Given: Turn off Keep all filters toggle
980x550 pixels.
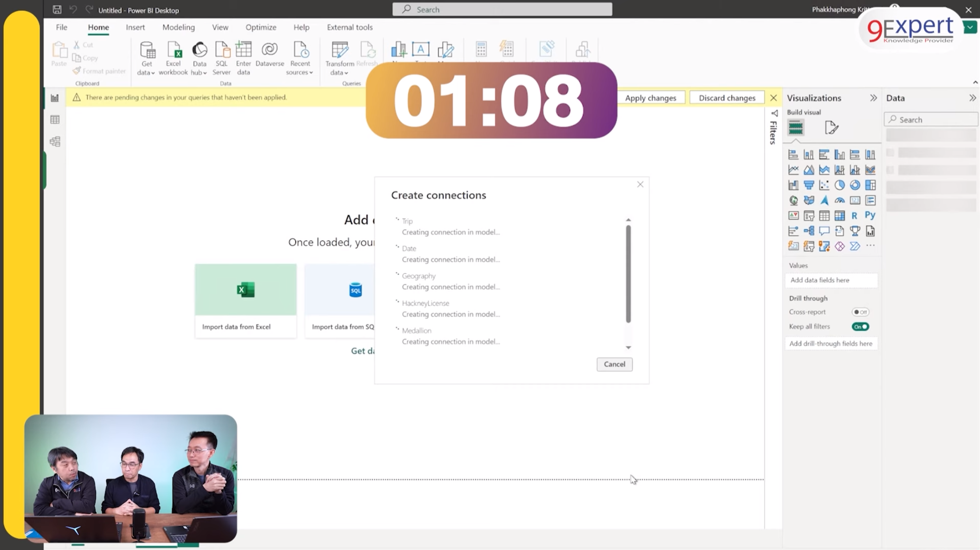Looking at the screenshot, I should [860, 327].
